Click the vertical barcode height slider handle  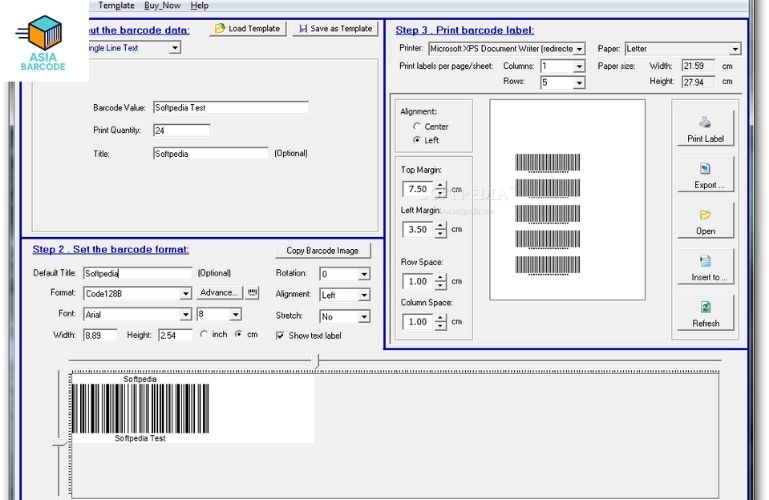(x=59, y=443)
